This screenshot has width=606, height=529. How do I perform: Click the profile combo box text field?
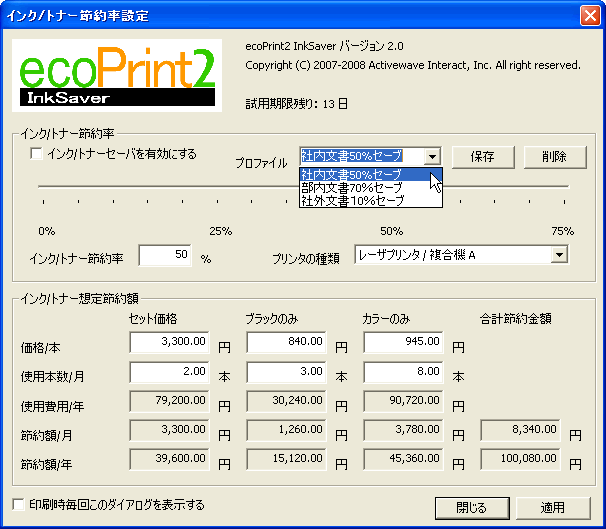coord(362,156)
